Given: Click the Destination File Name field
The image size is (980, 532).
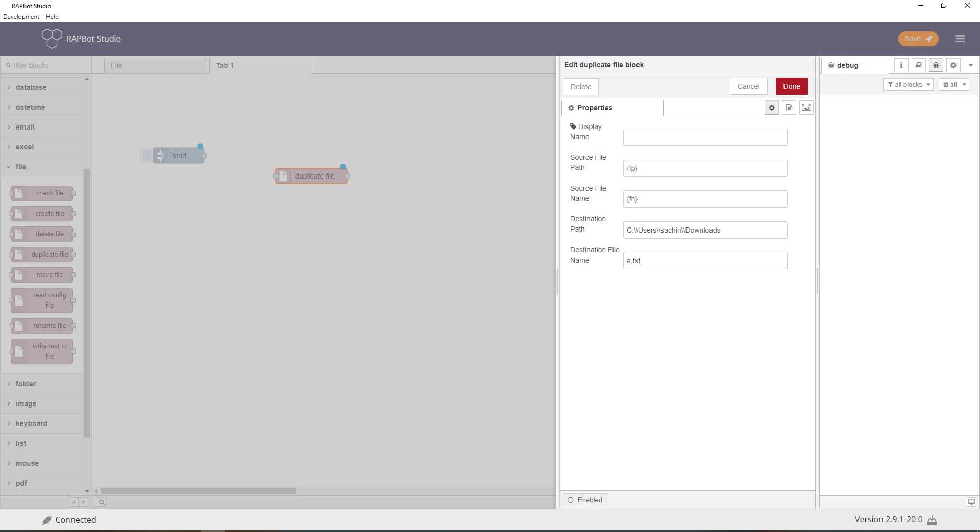Looking at the screenshot, I should point(705,261).
